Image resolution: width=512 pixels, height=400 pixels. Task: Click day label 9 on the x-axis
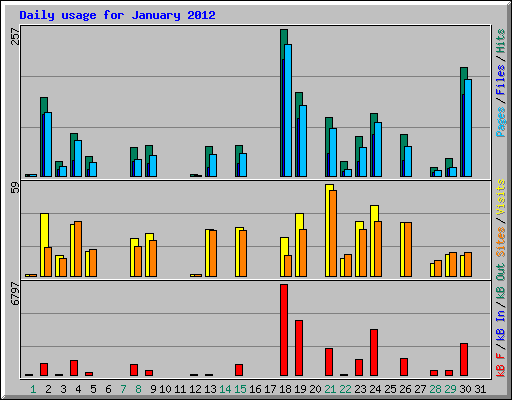pyautogui.click(x=153, y=389)
